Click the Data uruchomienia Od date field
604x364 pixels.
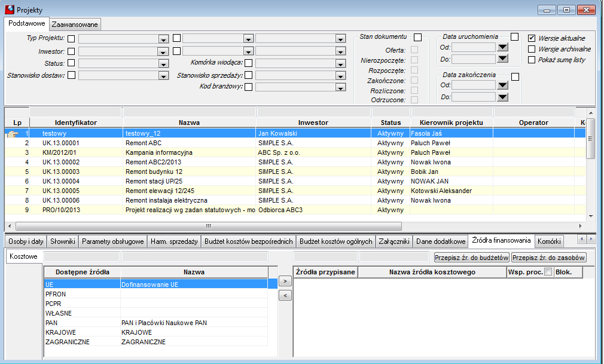[x=474, y=47]
